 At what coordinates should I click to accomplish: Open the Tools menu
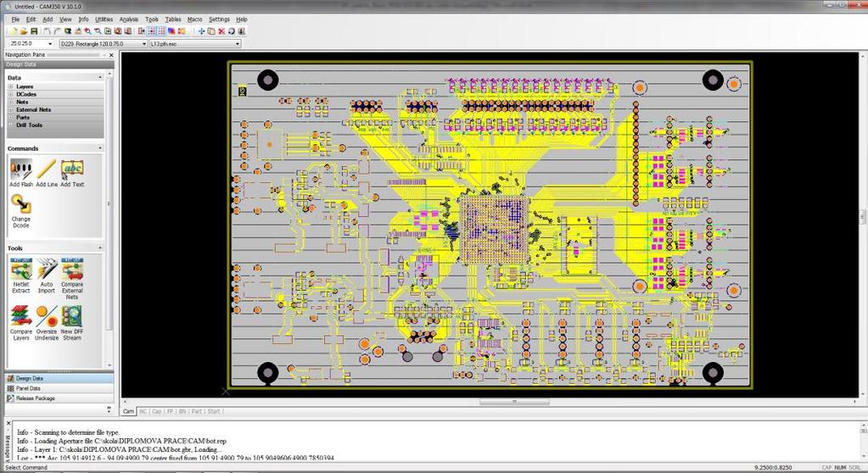[x=152, y=19]
